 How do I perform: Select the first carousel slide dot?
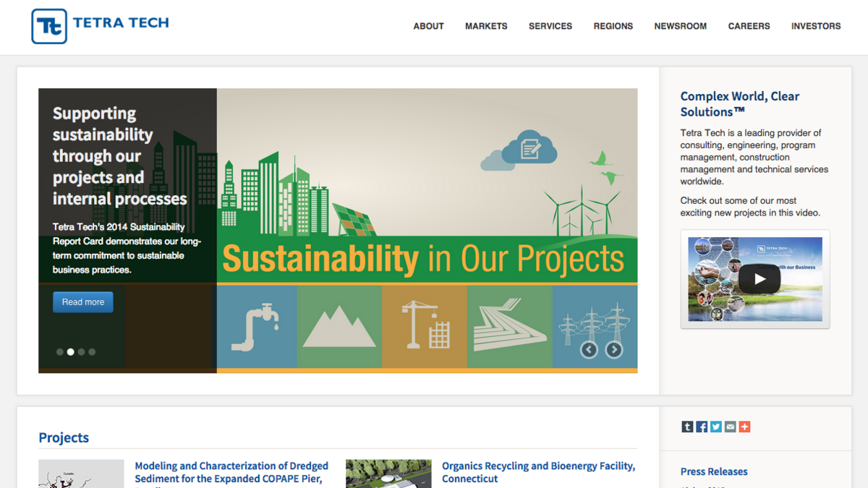click(x=60, y=352)
